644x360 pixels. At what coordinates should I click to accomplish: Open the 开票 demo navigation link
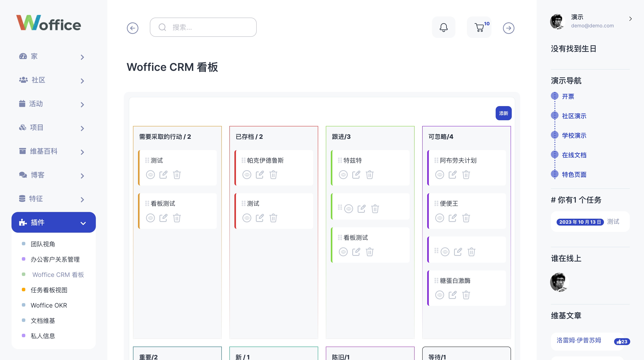(568, 97)
